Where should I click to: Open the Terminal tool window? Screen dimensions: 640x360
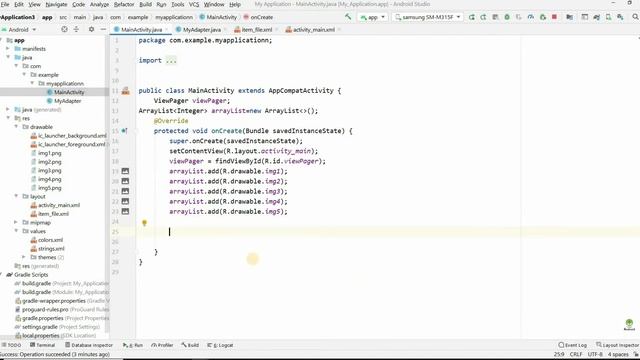[42, 345]
